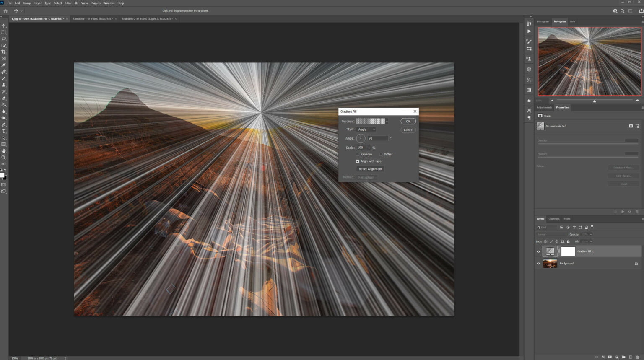Open the Filter menu

pyautogui.click(x=68, y=3)
